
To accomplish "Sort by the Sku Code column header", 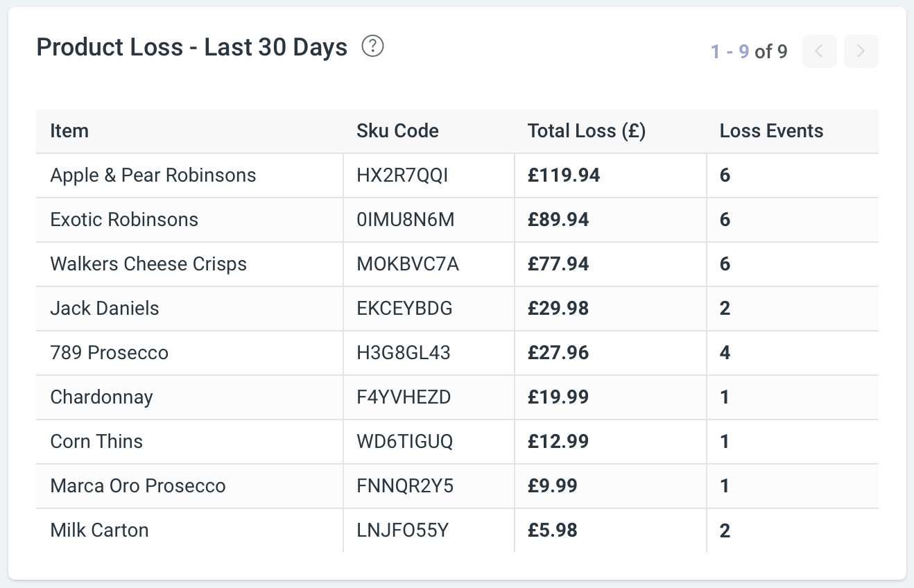I will [397, 131].
